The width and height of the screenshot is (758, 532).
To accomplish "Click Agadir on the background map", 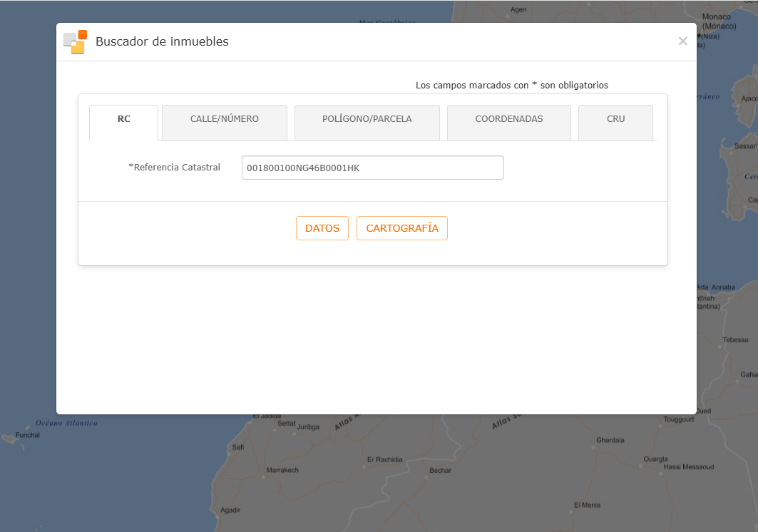I will point(230,510).
